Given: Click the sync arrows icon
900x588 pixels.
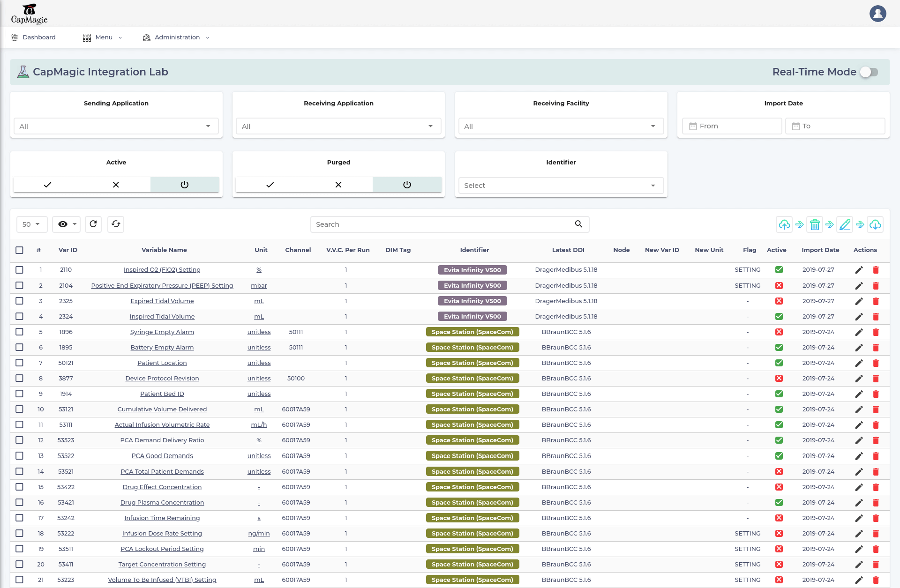Looking at the screenshot, I should [116, 224].
